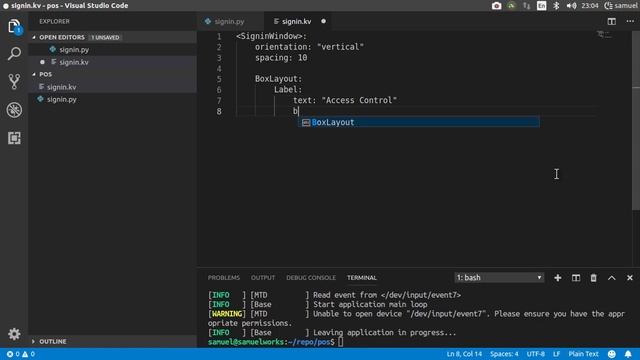640x360 pixels.
Task: Click the text: "Access Control" line
Action: 345,100
